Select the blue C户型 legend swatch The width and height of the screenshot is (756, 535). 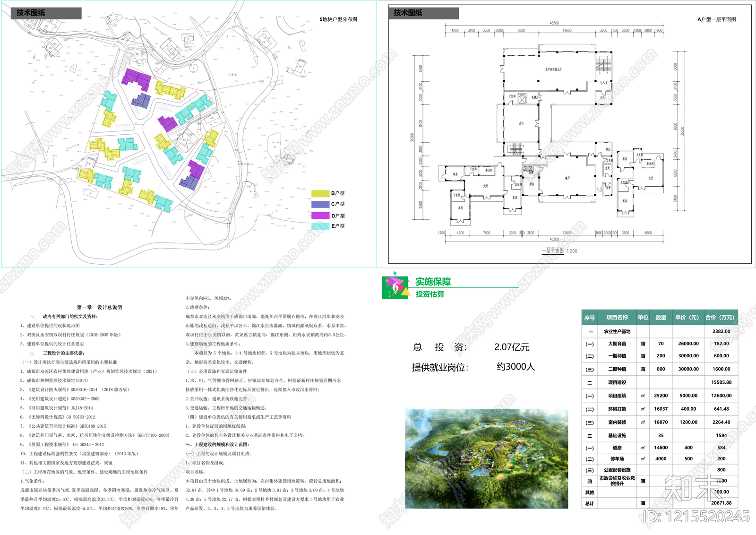point(320,204)
